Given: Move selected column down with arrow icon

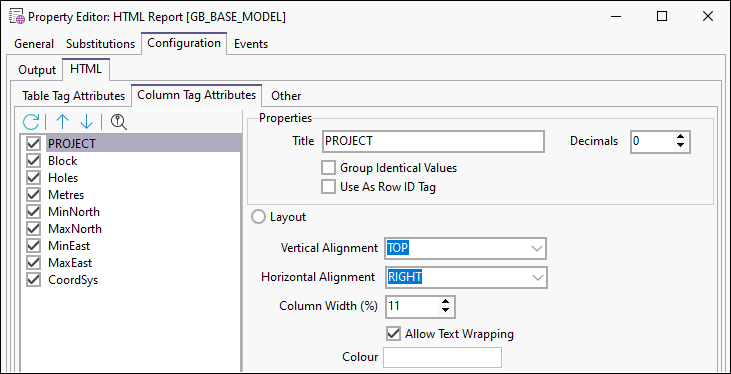Looking at the screenshot, I should tap(87, 122).
